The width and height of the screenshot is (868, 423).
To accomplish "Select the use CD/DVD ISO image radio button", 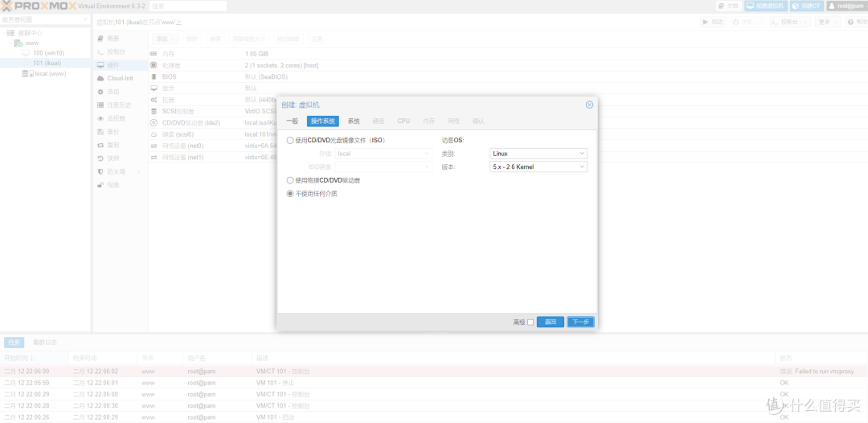I will tap(290, 140).
